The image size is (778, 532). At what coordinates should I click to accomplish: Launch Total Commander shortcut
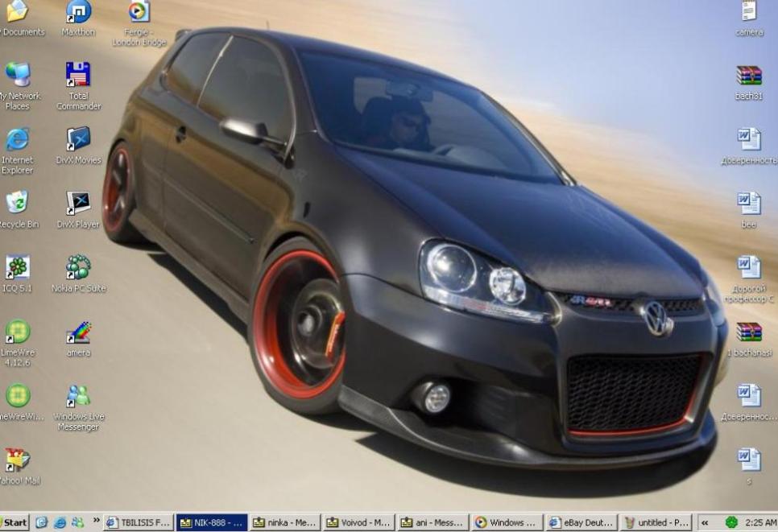click(78, 75)
